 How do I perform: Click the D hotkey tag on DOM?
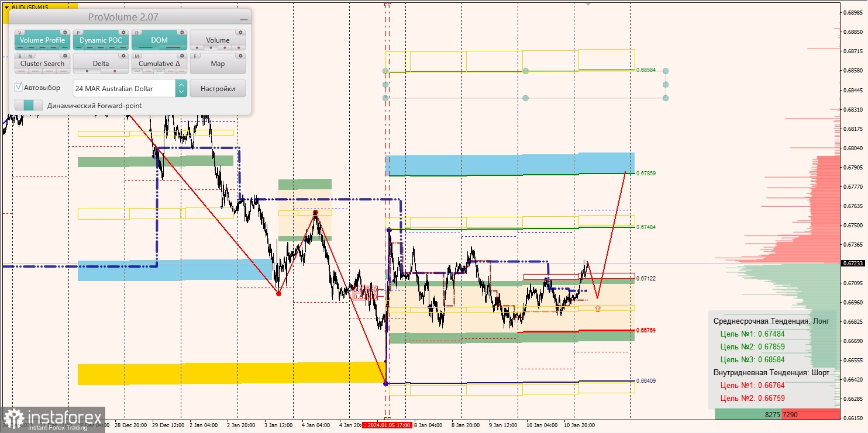point(137,33)
